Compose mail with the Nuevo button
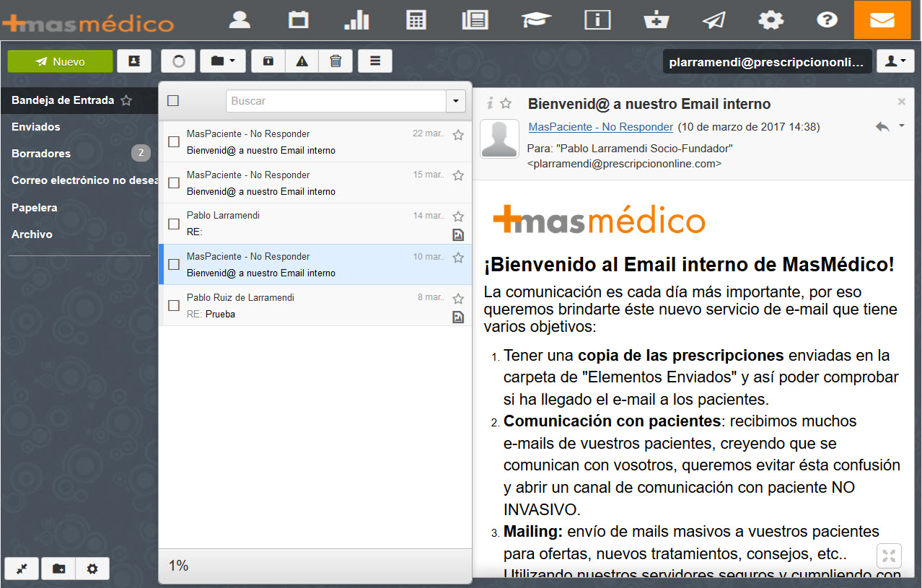The height and width of the screenshot is (588, 922). (x=60, y=61)
